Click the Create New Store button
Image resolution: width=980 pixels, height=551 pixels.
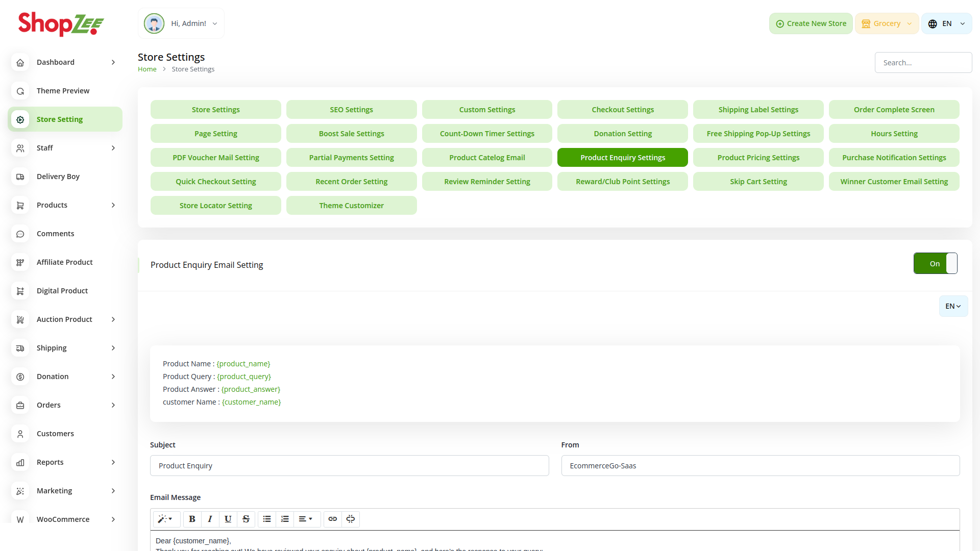811,23
